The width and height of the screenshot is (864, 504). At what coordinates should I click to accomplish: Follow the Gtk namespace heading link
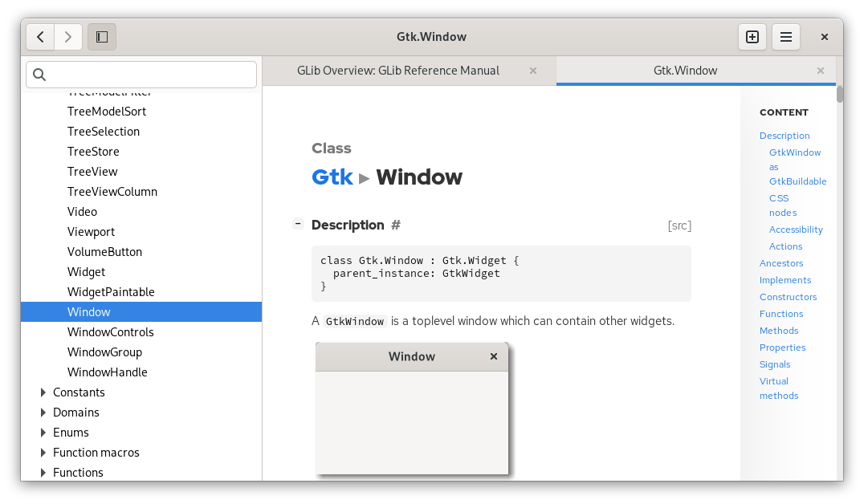(x=332, y=177)
